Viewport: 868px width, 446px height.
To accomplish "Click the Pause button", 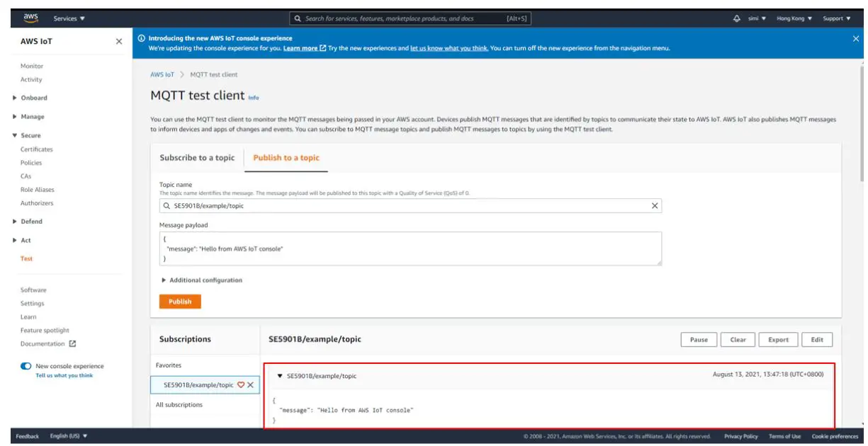I will 699,340.
